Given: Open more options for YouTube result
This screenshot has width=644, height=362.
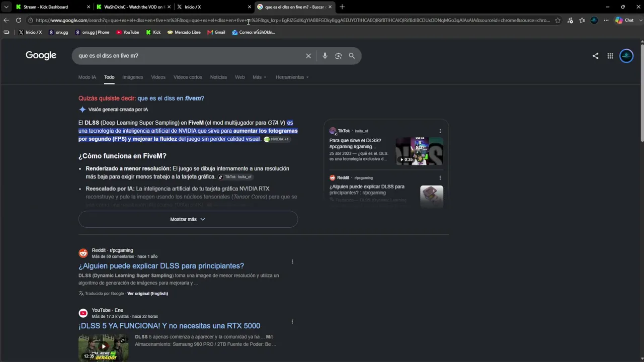Looking at the screenshot, I should 292,322.
